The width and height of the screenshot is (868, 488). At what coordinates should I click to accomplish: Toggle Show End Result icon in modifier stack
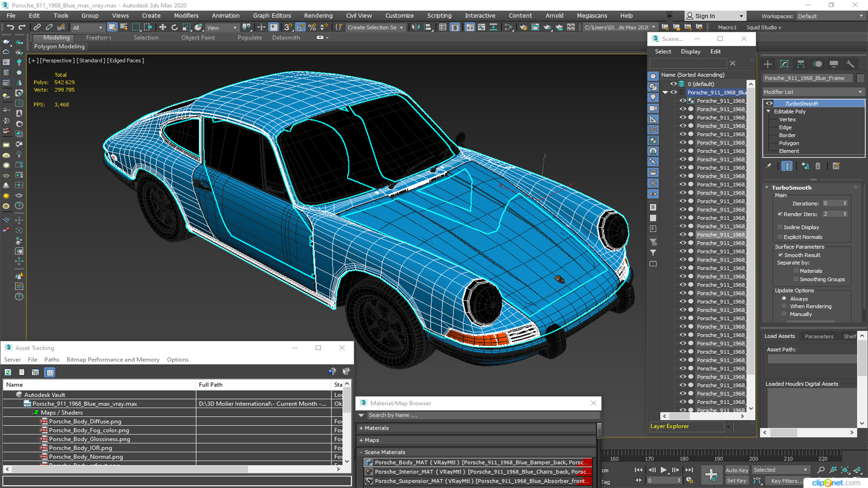click(787, 166)
